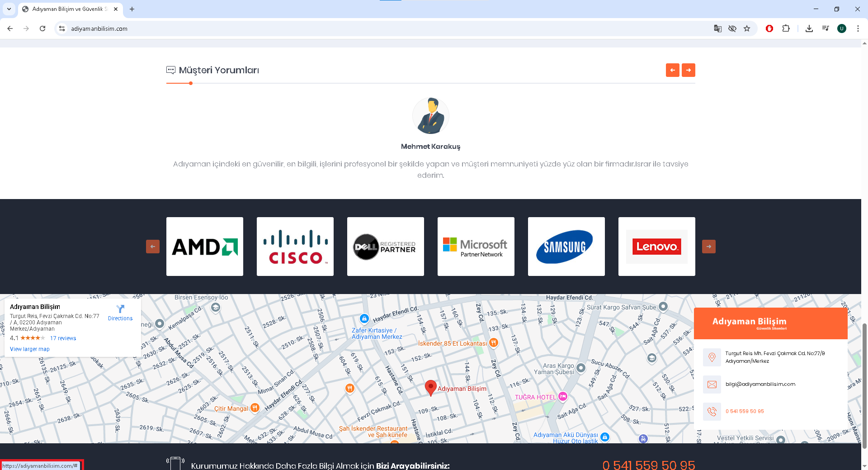This screenshot has height=470, width=868.
Task: Click the İskender 85 Et Lokantası marker
Action: coord(494,343)
